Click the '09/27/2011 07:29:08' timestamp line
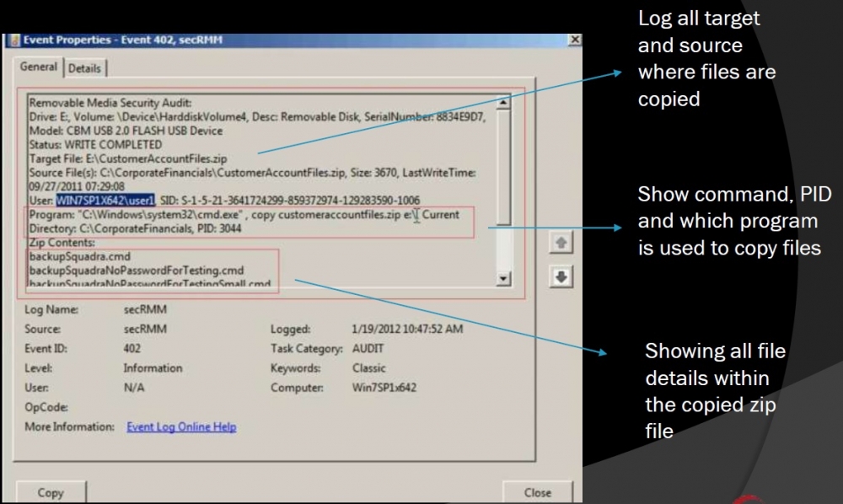Screen dimensions: 843x504 pyautogui.click(x=77, y=186)
